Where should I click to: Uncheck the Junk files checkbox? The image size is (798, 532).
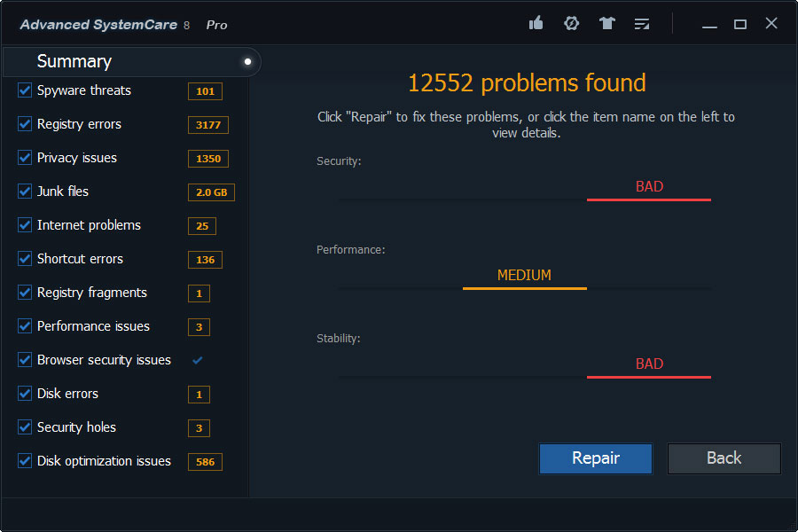tap(25, 192)
